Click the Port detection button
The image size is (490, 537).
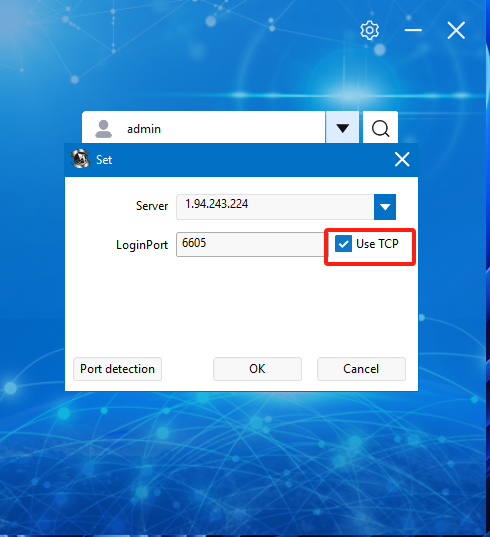(x=117, y=369)
